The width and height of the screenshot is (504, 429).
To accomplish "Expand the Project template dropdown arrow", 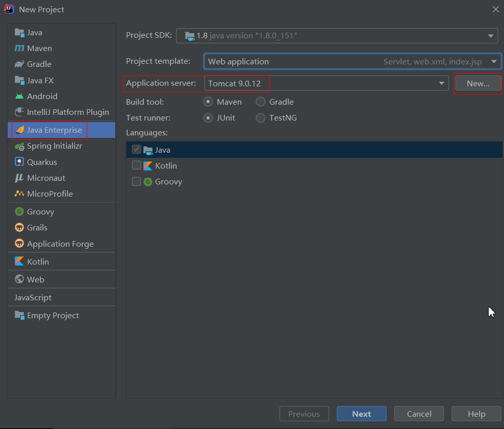I will point(494,61).
